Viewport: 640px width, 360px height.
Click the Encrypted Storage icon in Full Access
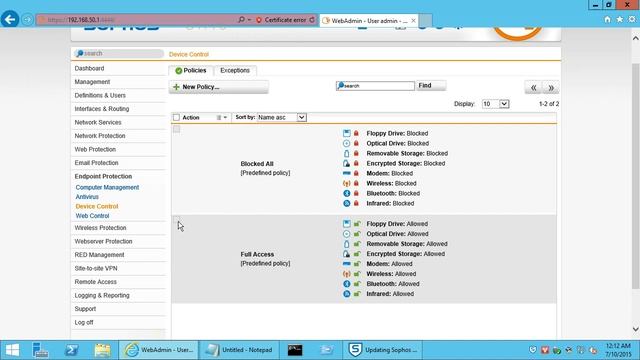coord(347,254)
